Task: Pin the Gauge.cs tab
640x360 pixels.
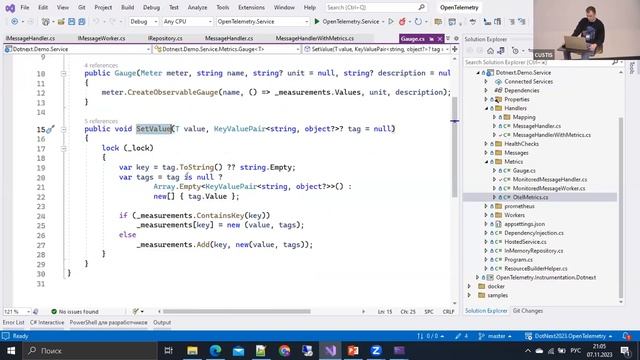Action: pyautogui.click(x=431, y=39)
